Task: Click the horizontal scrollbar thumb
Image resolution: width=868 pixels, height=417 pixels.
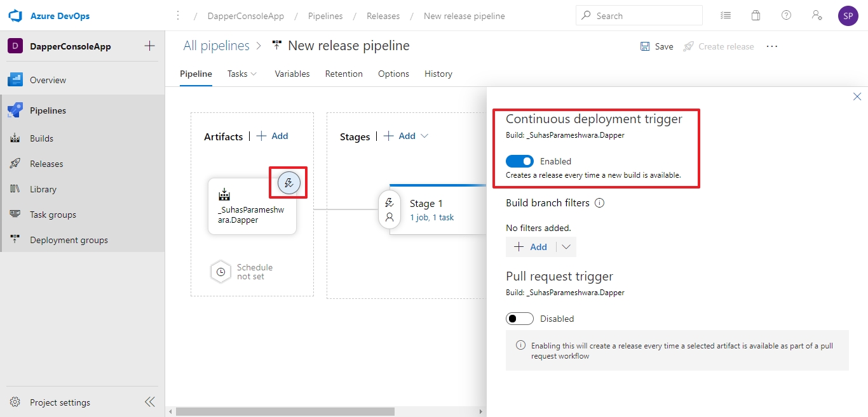Action: (285, 412)
